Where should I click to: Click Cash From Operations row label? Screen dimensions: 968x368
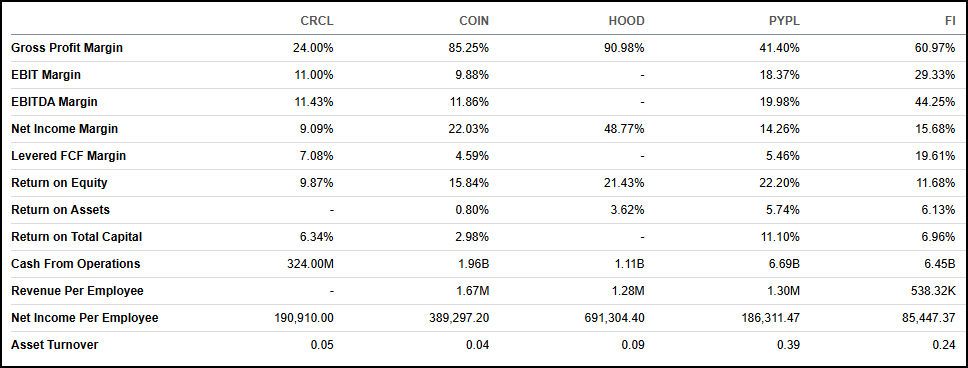point(75,264)
